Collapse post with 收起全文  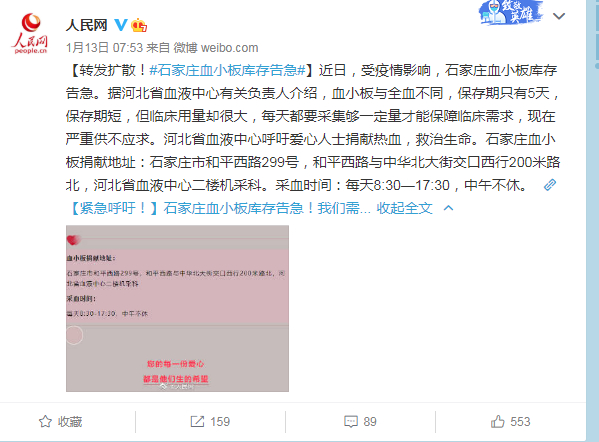click(x=404, y=208)
